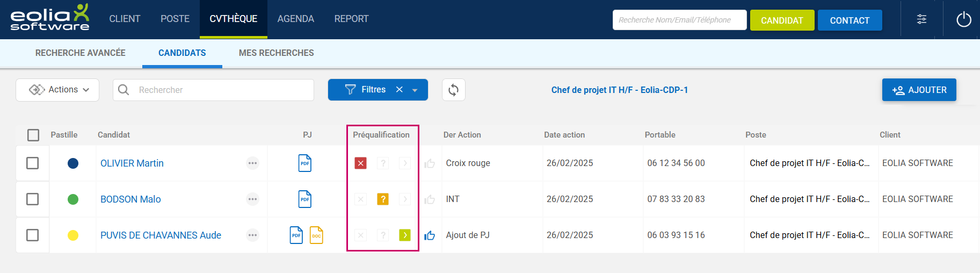The height and width of the screenshot is (273, 980).
Task: Click the orange question mark for BODSON Malo
Action: (x=382, y=199)
